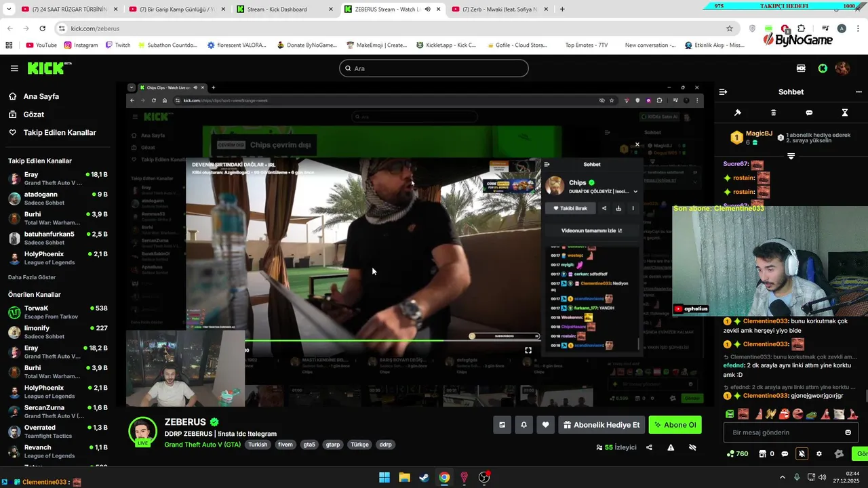This screenshot has height=488, width=868.
Task: Open the ZEBERUS live channel avatar
Action: tap(143, 432)
